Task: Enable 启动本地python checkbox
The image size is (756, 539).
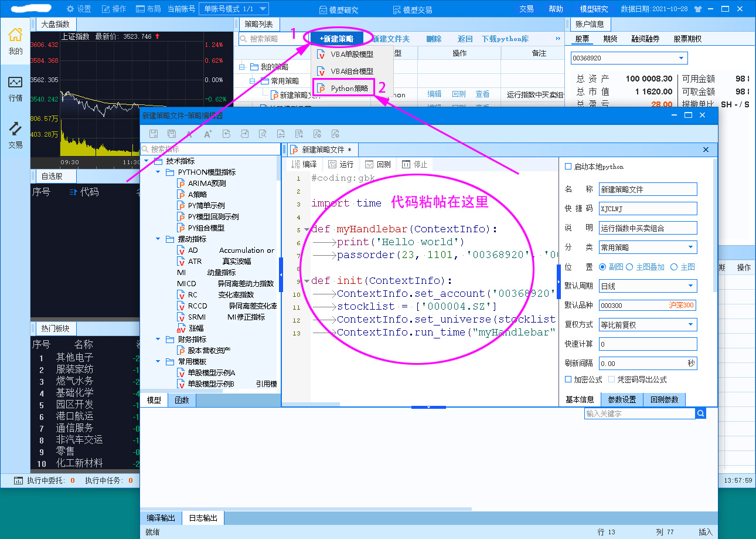Action: point(568,167)
